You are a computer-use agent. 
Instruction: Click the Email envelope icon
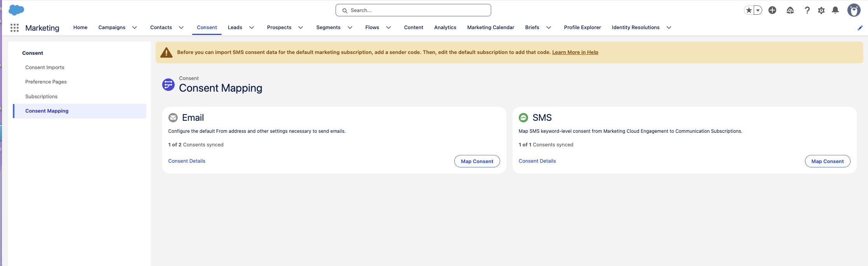click(x=173, y=118)
